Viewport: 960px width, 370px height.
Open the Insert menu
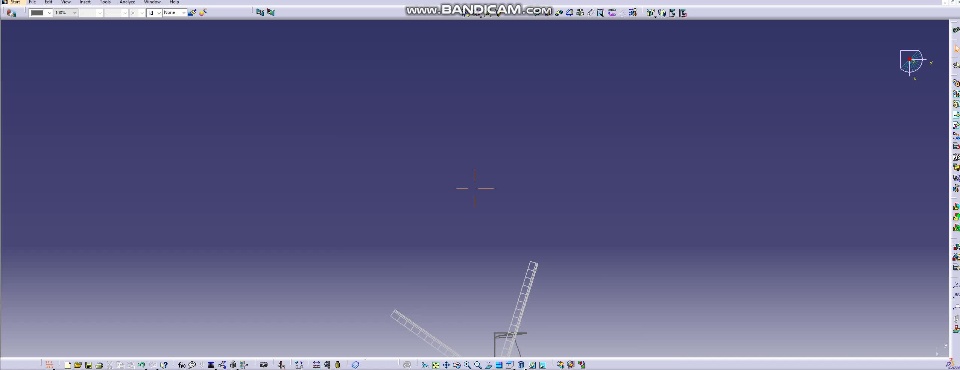85,2
